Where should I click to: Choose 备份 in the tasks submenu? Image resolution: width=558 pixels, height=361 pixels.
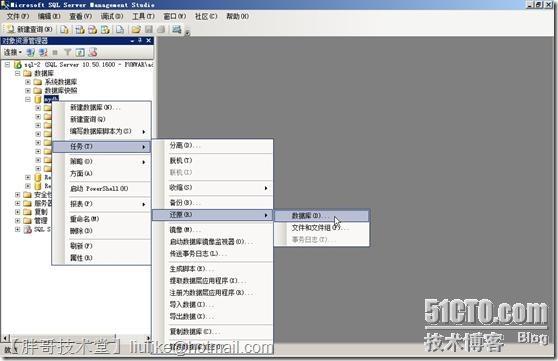coord(213,203)
